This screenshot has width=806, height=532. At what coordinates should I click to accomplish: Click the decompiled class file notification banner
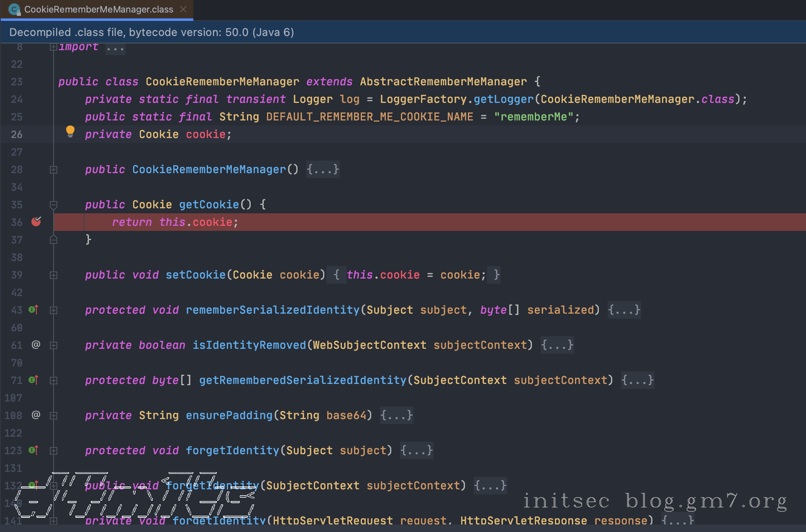[x=151, y=32]
